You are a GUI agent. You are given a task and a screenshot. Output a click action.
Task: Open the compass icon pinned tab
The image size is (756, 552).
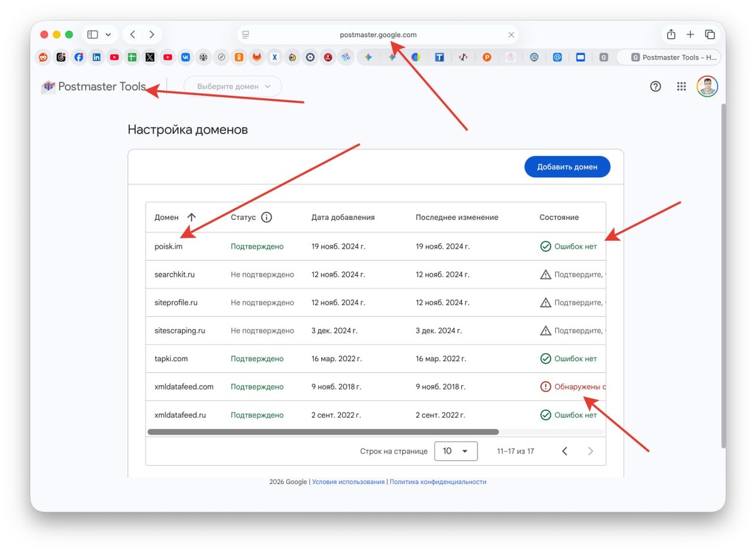click(x=221, y=57)
